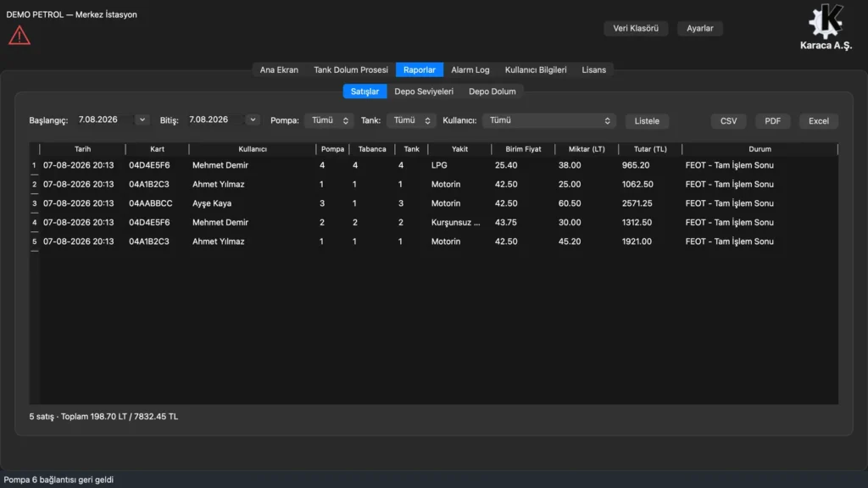Export the report to Excel
The image size is (868, 488).
coord(819,121)
